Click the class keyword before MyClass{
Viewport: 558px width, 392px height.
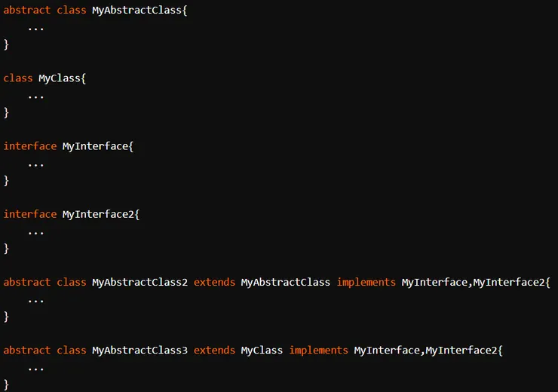(18, 78)
